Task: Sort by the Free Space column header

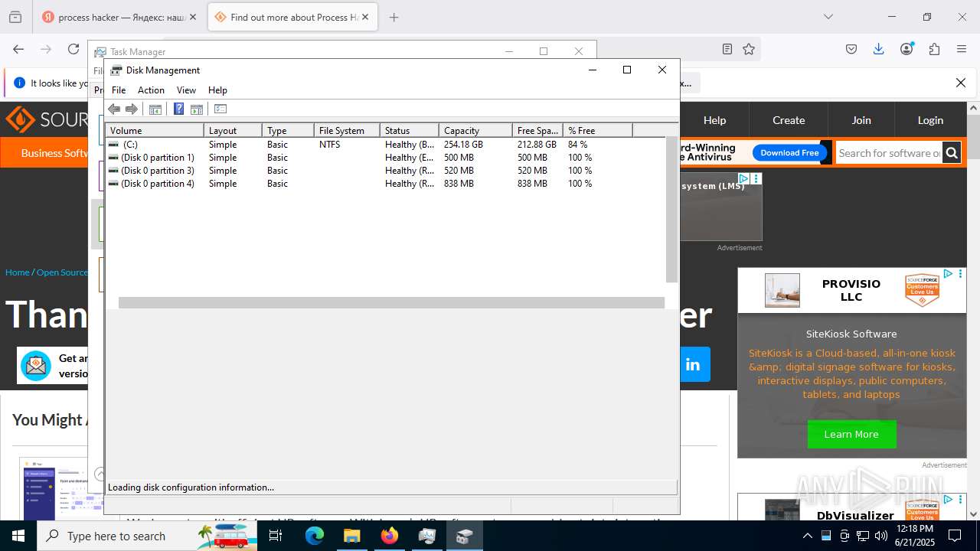Action: [x=538, y=131]
